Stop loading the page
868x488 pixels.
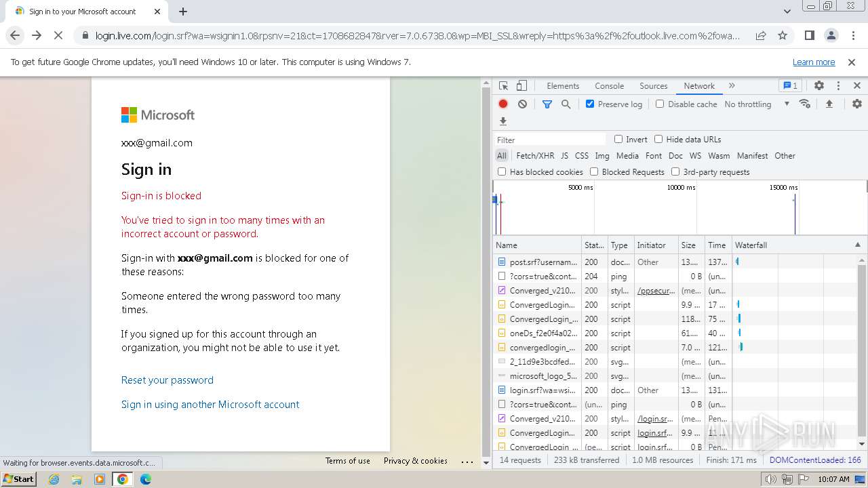pos(58,36)
